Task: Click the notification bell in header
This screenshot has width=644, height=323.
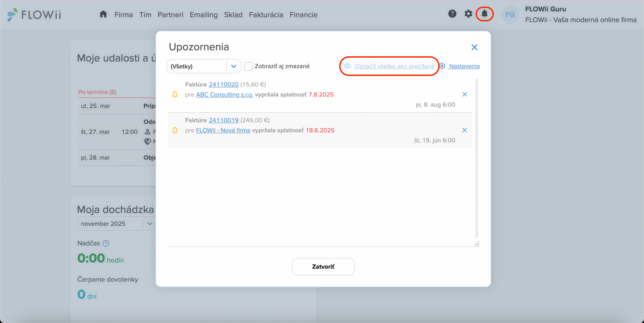Action: point(484,14)
